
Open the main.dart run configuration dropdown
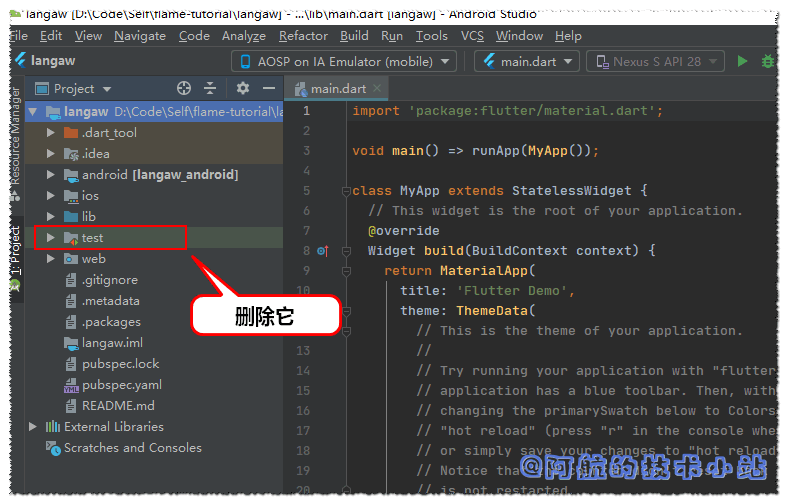[x=527, y=61]
